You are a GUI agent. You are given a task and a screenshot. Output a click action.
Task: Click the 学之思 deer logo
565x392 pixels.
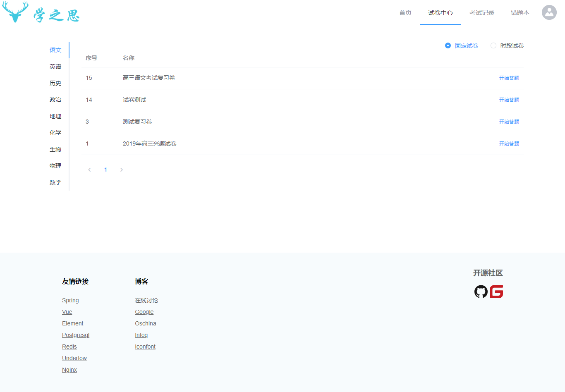pyautogui.click(x=40, y=12)
